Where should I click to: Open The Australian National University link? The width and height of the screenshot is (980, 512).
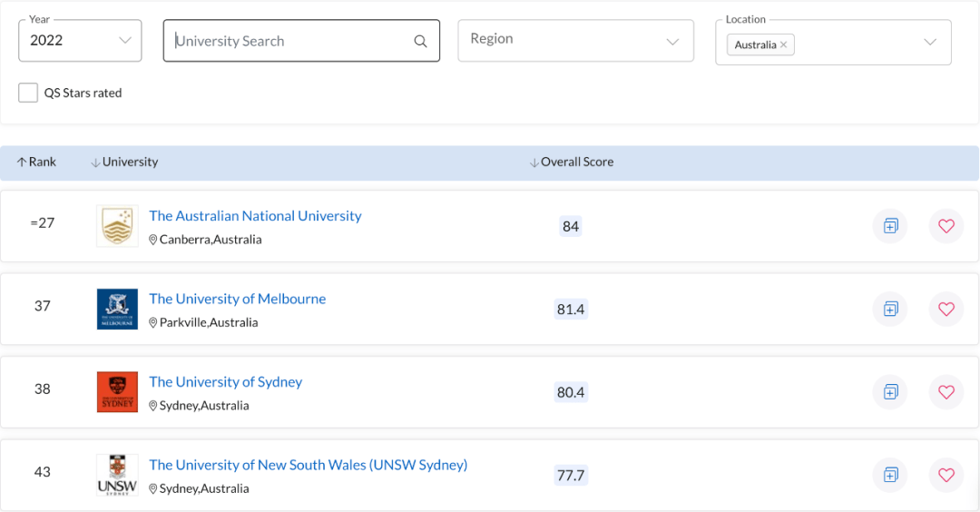[x=255, y=216]
